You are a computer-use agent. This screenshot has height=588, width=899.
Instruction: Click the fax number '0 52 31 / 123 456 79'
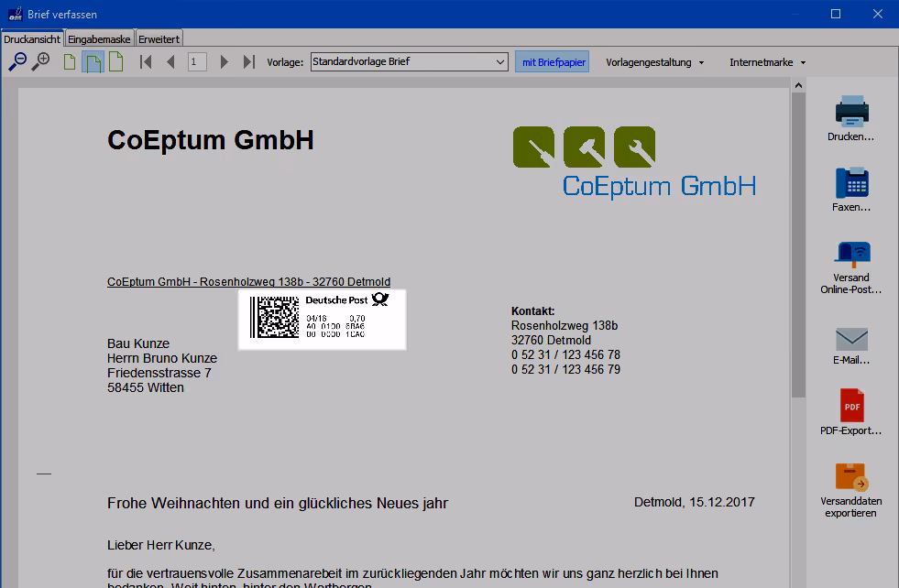tap(566, 370)
